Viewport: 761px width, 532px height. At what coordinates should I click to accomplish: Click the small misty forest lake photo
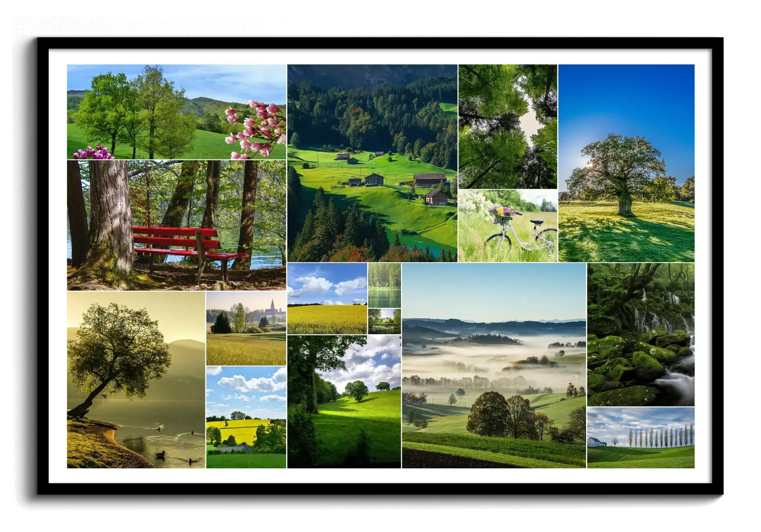[384, 285]
